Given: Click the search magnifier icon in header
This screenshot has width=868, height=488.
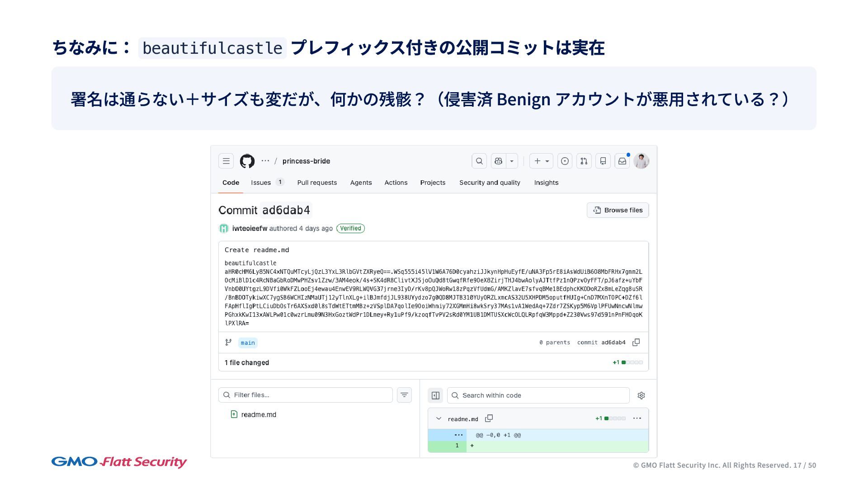Looking at the screenshot, I should [479, 161].
